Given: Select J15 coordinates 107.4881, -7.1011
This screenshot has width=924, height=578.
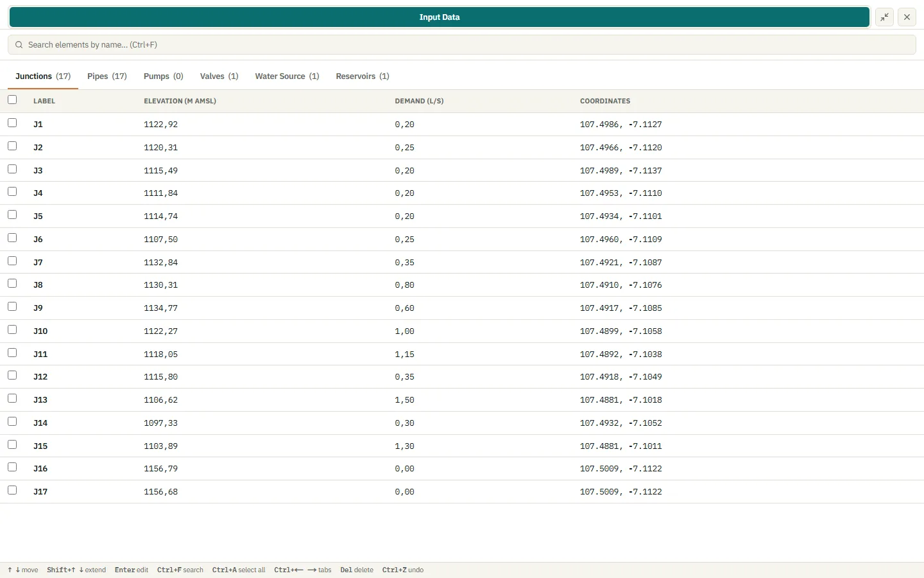Looking at the screenshot, I should 621,446.
